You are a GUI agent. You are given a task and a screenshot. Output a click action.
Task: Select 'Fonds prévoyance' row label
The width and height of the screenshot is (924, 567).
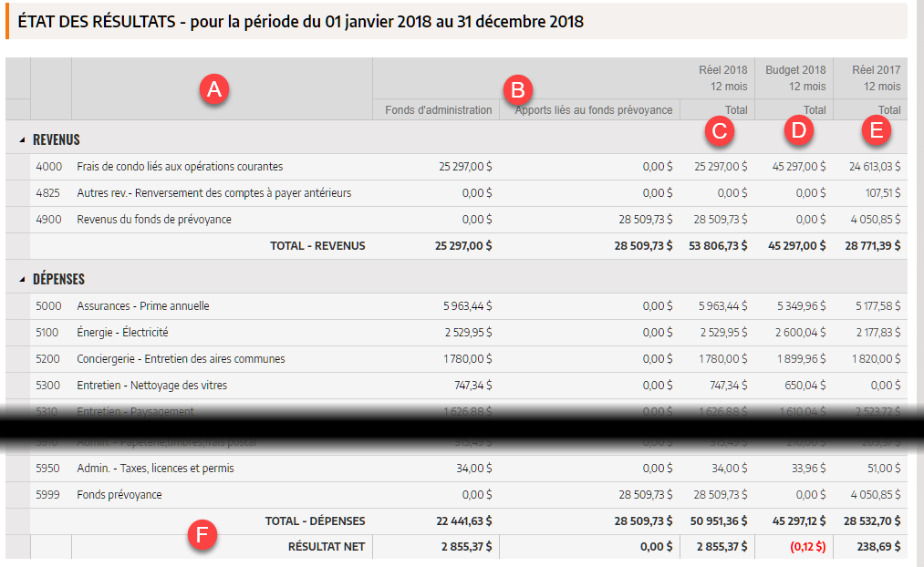pos(119,495)
